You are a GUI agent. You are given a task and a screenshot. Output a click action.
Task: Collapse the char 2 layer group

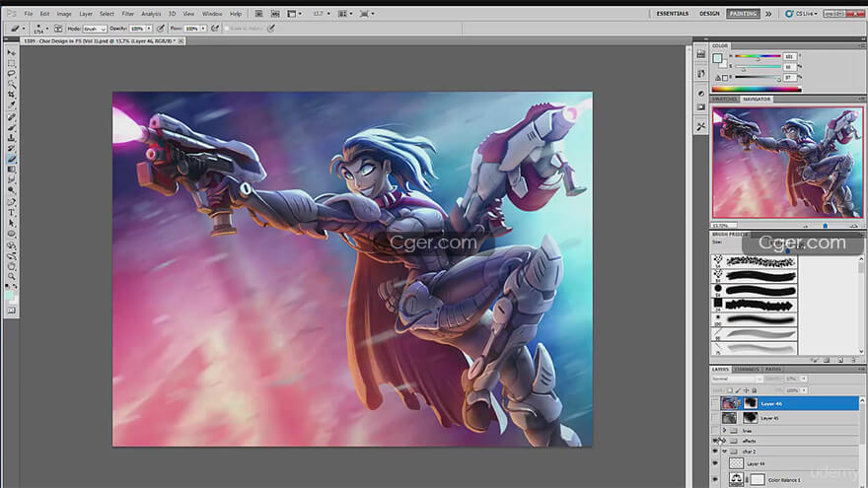click(724, 452)
